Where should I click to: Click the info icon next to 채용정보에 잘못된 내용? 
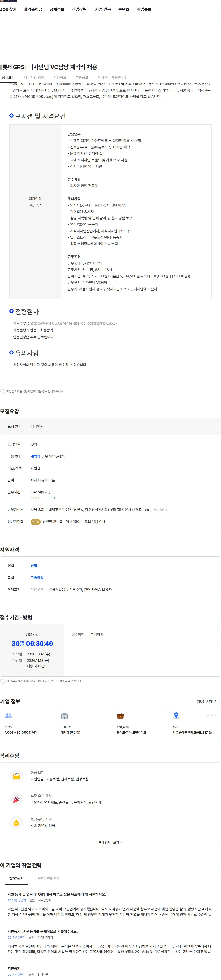[x=3, y=391]
